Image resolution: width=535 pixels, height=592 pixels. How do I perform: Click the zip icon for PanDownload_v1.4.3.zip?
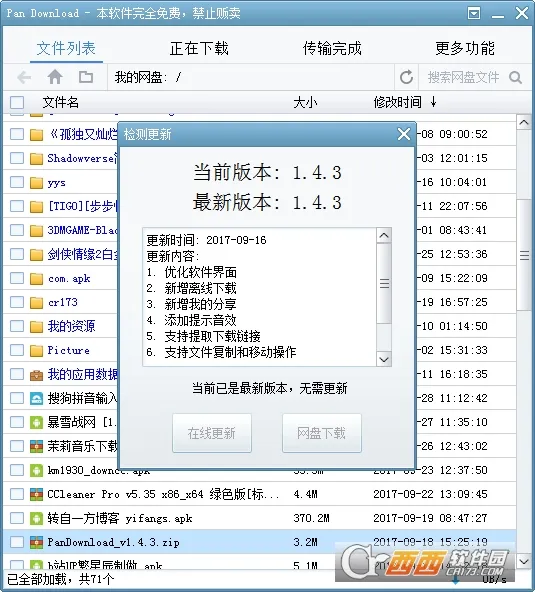[x=36, y=543]
